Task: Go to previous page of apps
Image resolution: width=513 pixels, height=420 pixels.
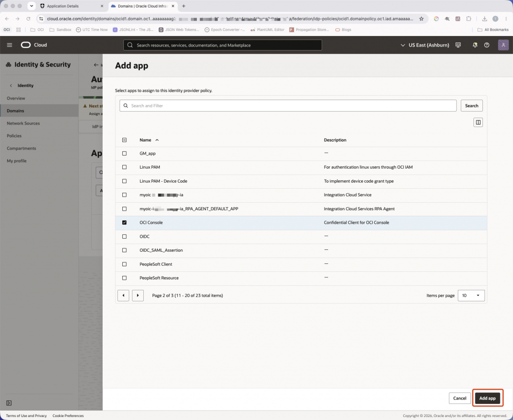Action: [123, 295]
